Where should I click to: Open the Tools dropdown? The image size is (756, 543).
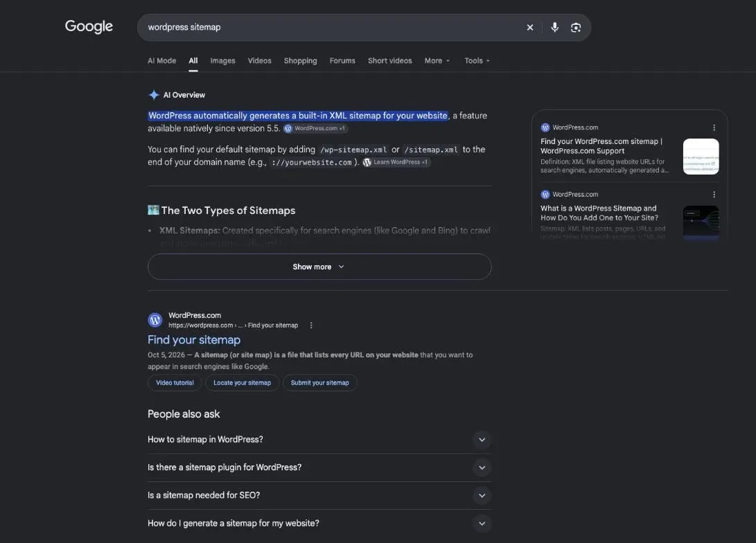click(477, 61)
